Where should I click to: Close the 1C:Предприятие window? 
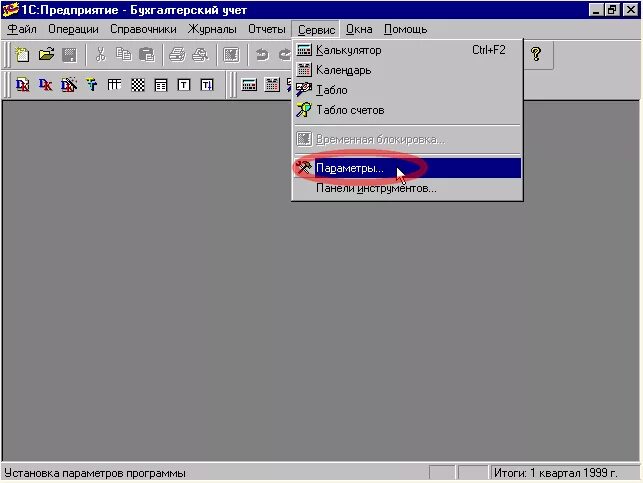point(630,9)
